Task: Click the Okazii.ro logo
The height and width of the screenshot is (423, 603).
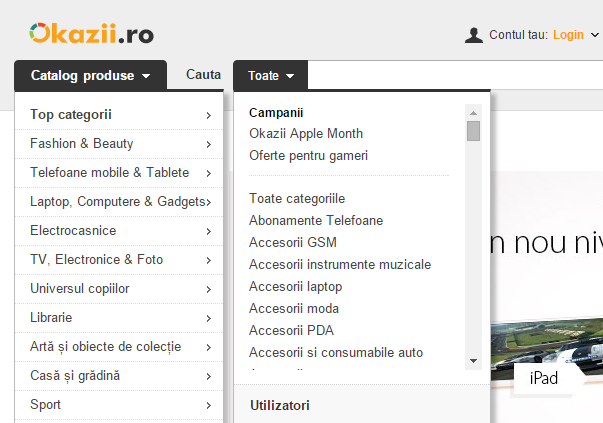Action: pos(92,33)
